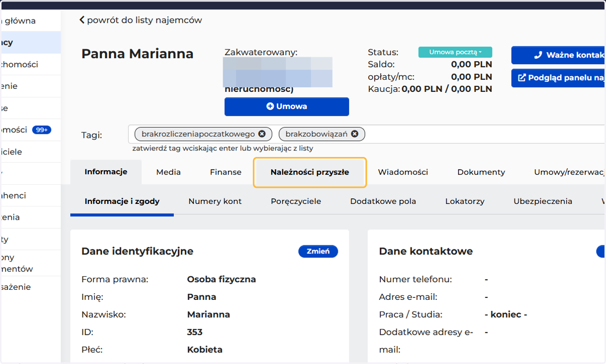Viewport: 606px width, 364px height.
Task: Open the sidebar item with the 99+ badge
Action: (30, 130)
